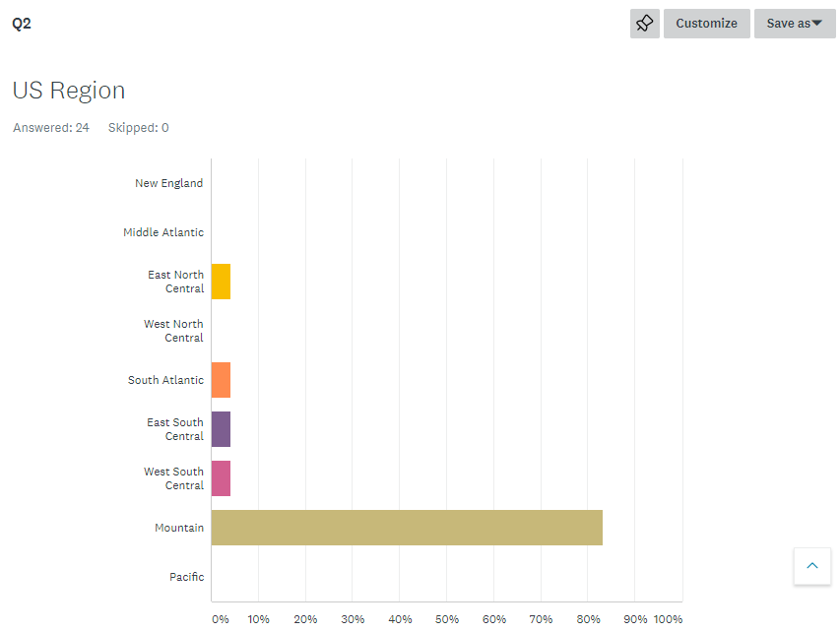Click the pin icon button
The width and height of the screenshot is (840, 632).
pos(645,24)
